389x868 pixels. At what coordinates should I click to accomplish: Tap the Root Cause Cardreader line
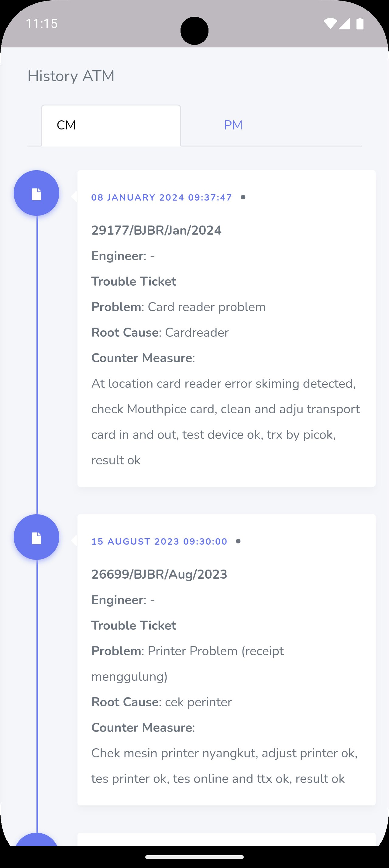(160, 332)
